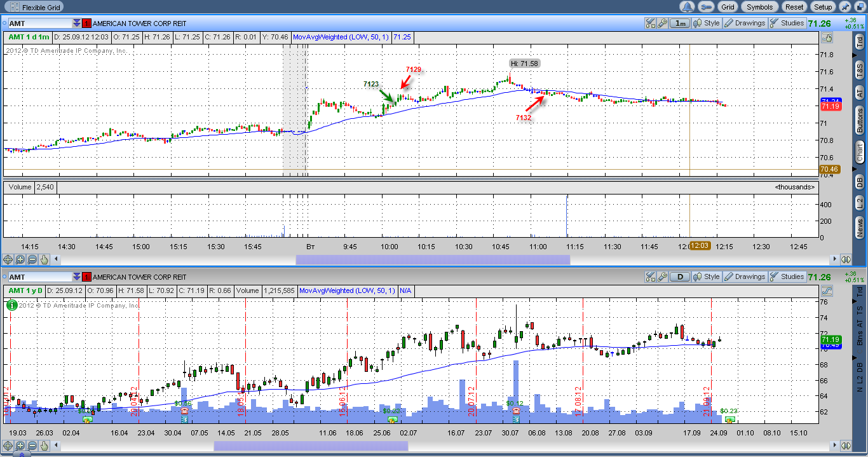Open the Style menu in upper chart
868x457 pixels.
coord(708,24)
